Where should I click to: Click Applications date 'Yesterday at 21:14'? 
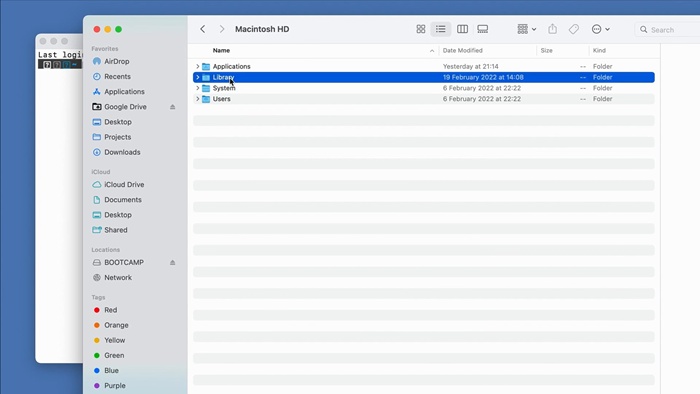coord(471,66)
